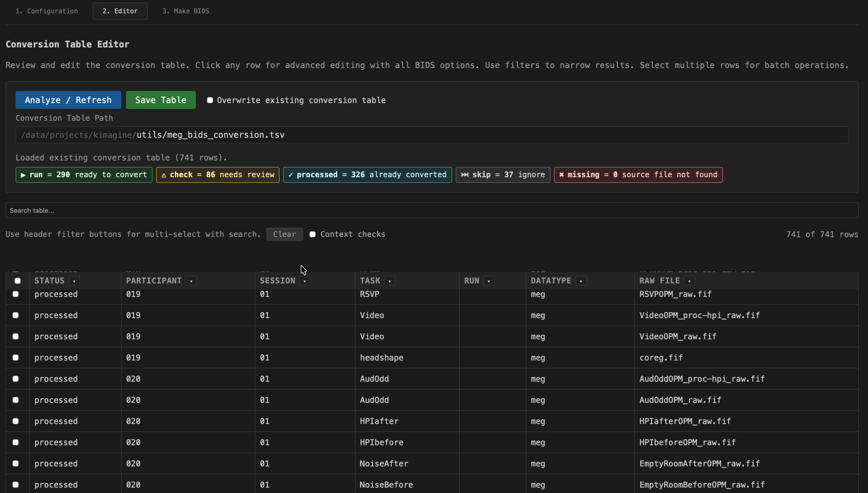Viewport: 868px width, 493px height.
Task: Click the Clear filters button
Action: click(x=284, y=234)
